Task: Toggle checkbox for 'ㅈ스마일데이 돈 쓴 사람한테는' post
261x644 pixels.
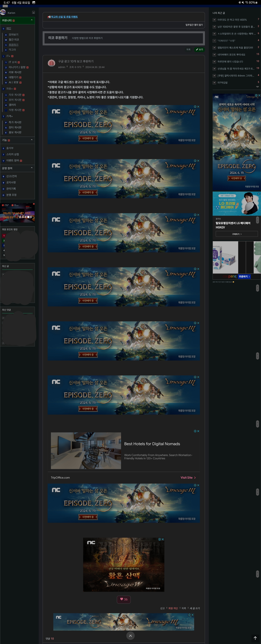Action: 214,34
